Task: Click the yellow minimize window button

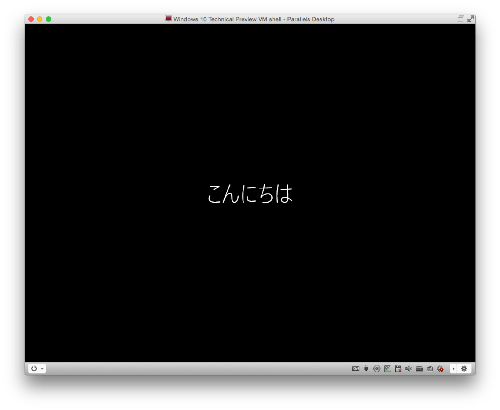Action: point(40,19)
